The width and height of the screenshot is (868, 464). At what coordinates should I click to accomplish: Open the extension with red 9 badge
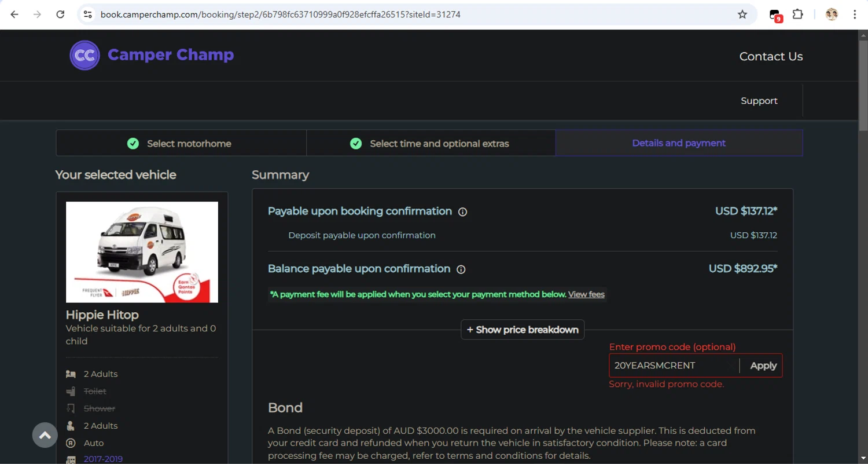(775, 15)
